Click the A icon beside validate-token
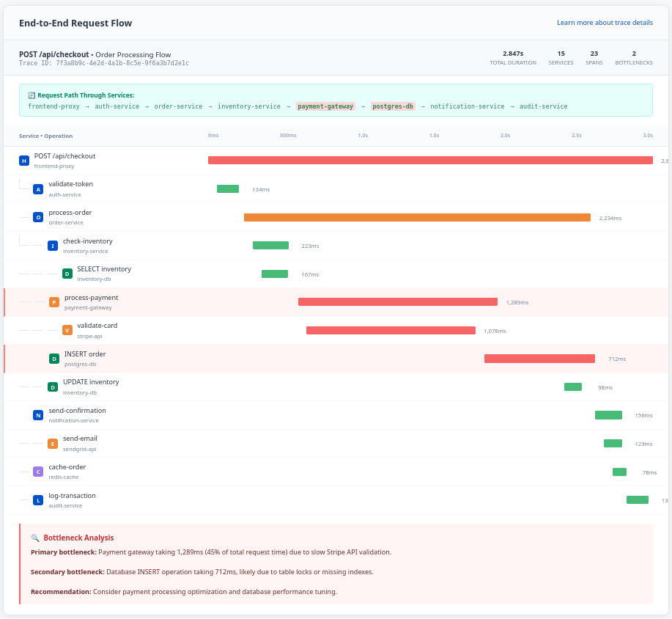Viewport: 672px width, 619px height. [x=38, y=189]
